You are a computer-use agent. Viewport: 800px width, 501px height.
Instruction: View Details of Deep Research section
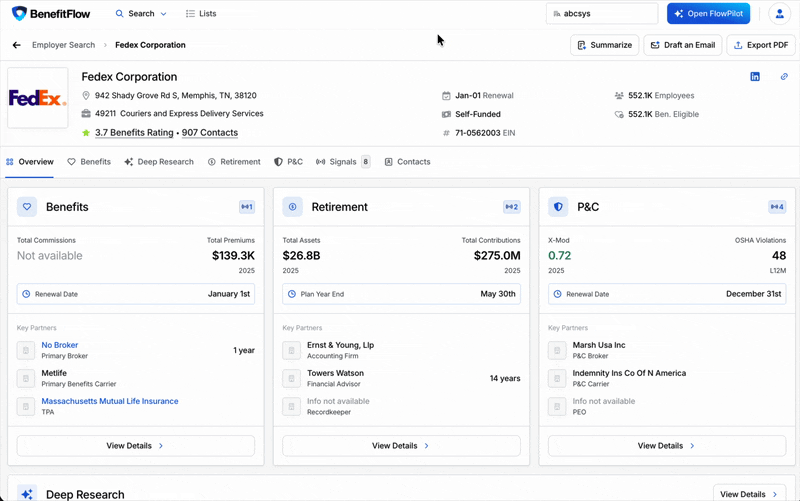pyautogui.click(x=748, y=494)
